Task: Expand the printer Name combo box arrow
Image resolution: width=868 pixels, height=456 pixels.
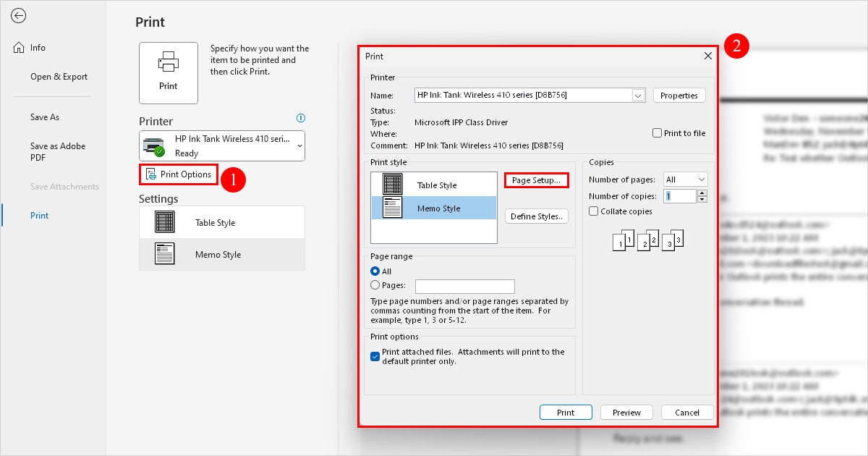Action: [x=638, y=96]
